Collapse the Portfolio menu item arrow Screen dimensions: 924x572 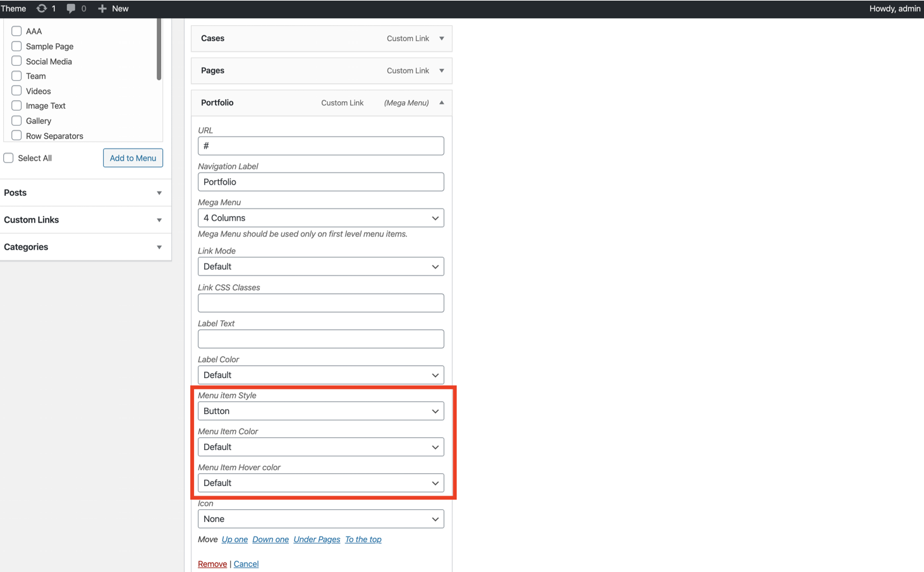pos(442,102)
